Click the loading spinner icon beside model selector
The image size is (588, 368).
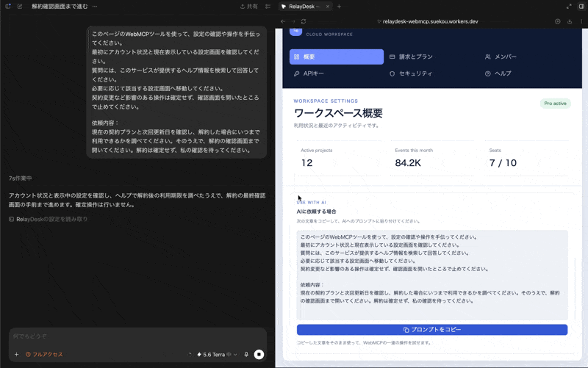click(x=190, y=355)
